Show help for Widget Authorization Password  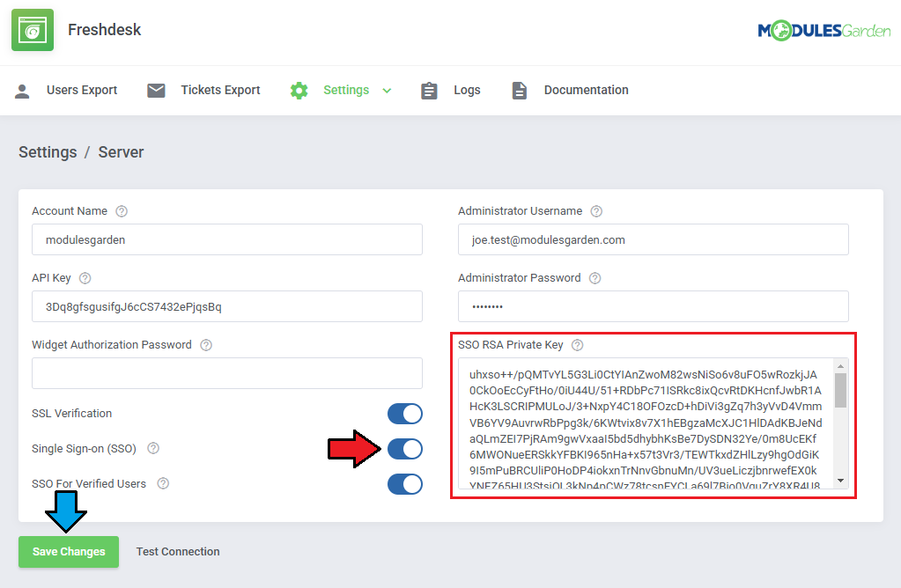(x=206, y=345)
